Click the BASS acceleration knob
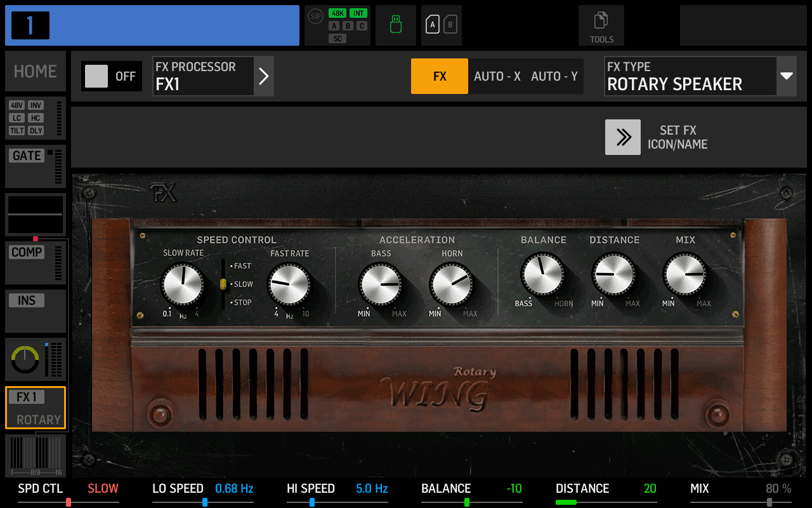The height and width of the screenshot is (508, 812). point(381,284)
